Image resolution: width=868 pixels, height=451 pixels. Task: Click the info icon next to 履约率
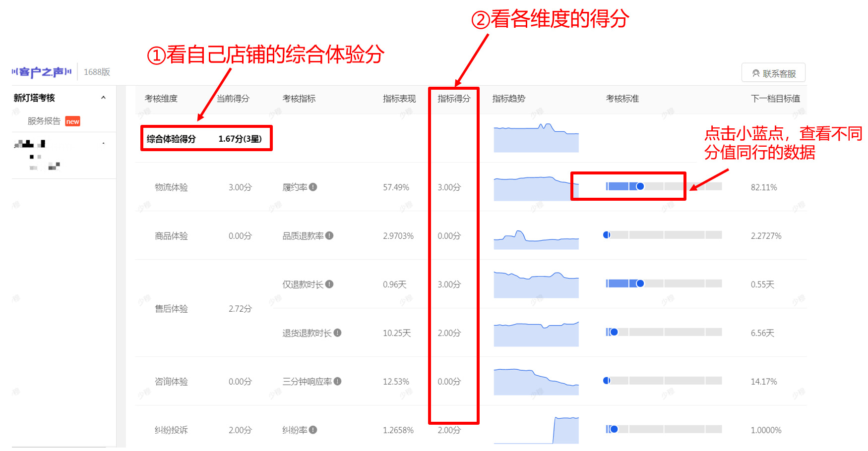click(x=313, y=187)
